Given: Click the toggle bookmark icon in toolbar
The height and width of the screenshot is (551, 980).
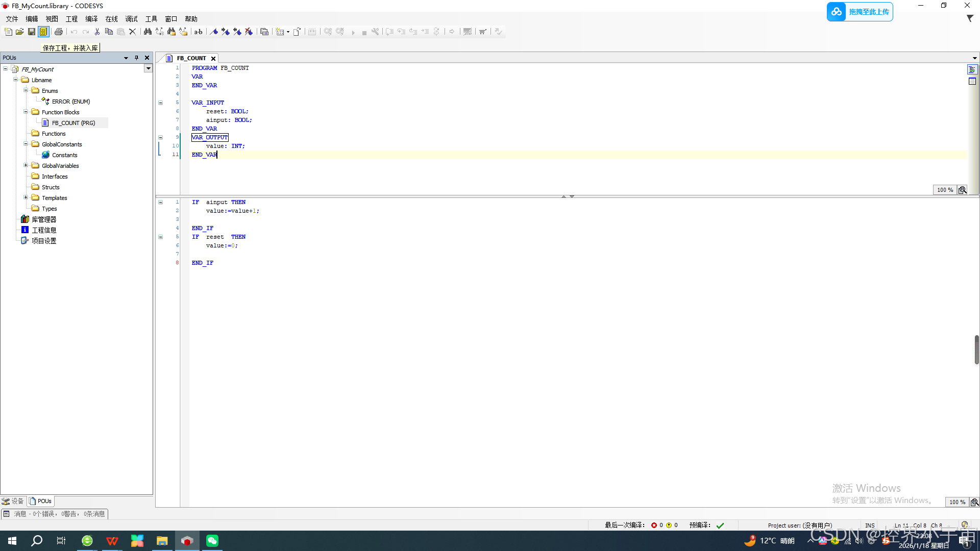Looking at the screenshot, I should tap(214, 32).
